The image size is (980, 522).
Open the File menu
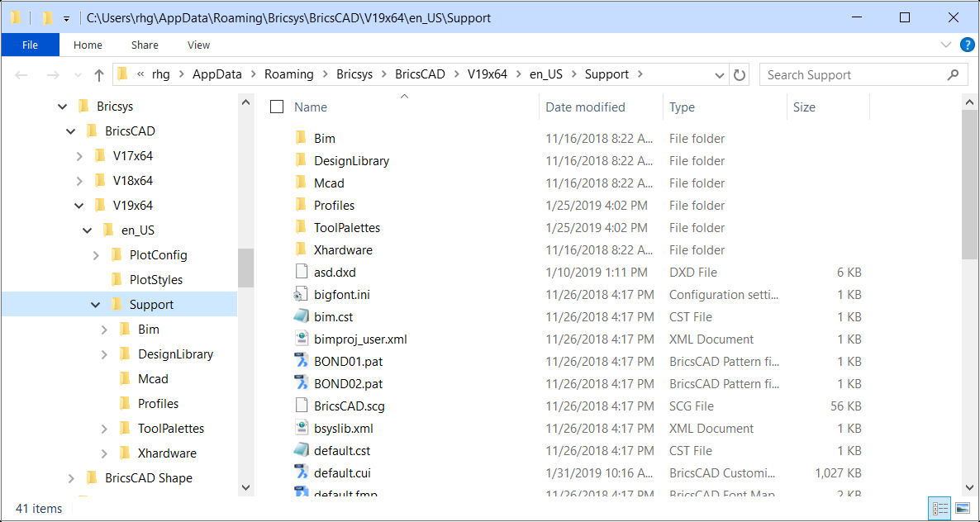tap(30, 45)
